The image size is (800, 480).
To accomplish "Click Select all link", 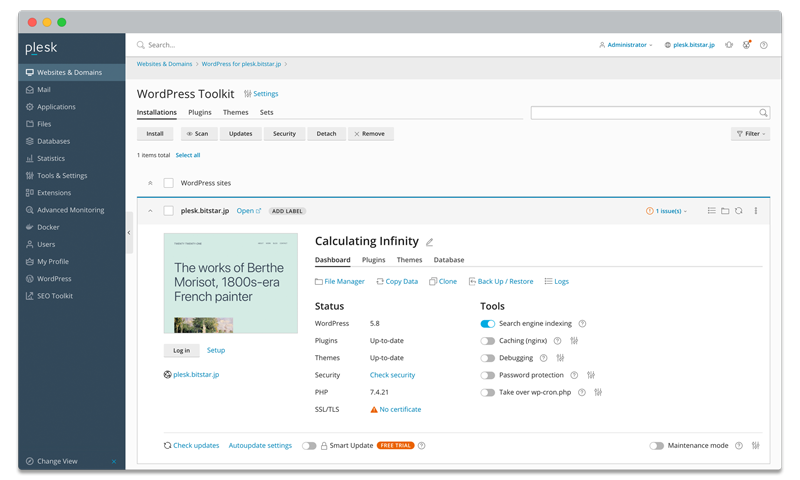I will pos(188,155).
